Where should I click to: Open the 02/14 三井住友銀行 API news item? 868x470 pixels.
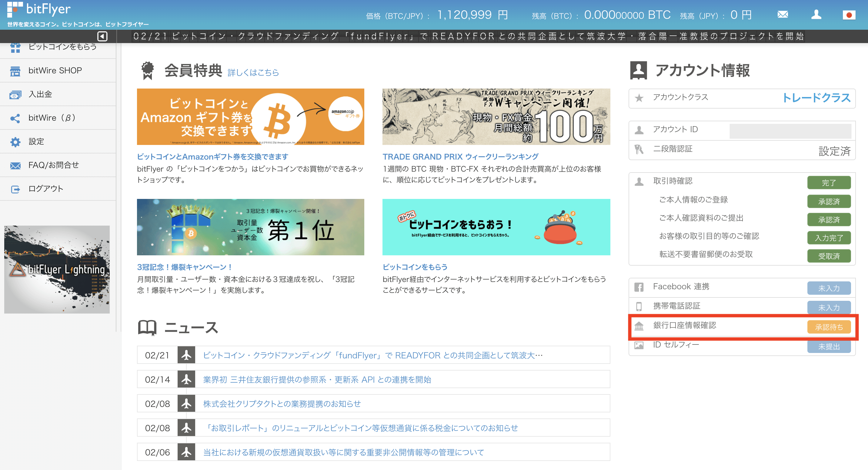pyautogui.click(x=317, y=379)
